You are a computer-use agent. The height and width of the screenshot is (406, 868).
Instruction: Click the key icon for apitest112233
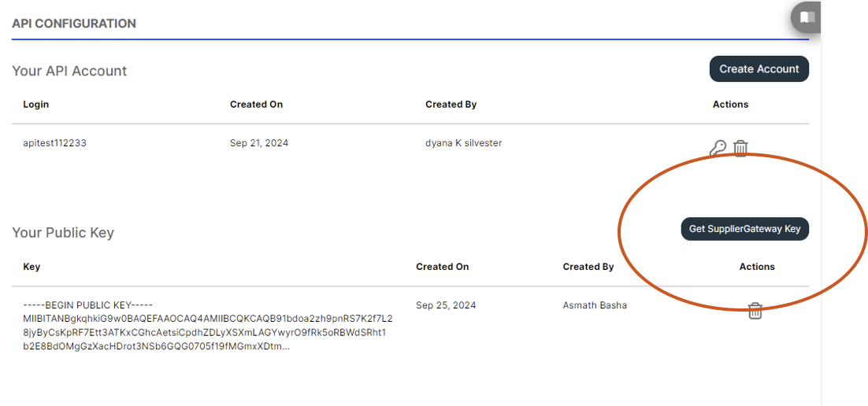click(718, 148)
